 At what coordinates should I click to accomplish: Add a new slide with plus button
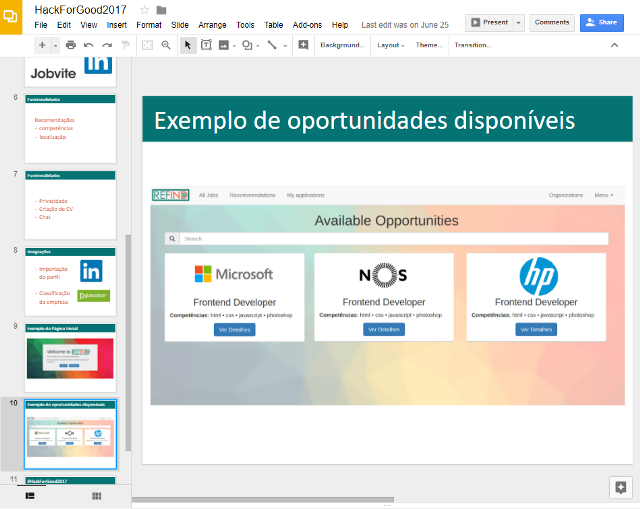[x=42, y=45]
